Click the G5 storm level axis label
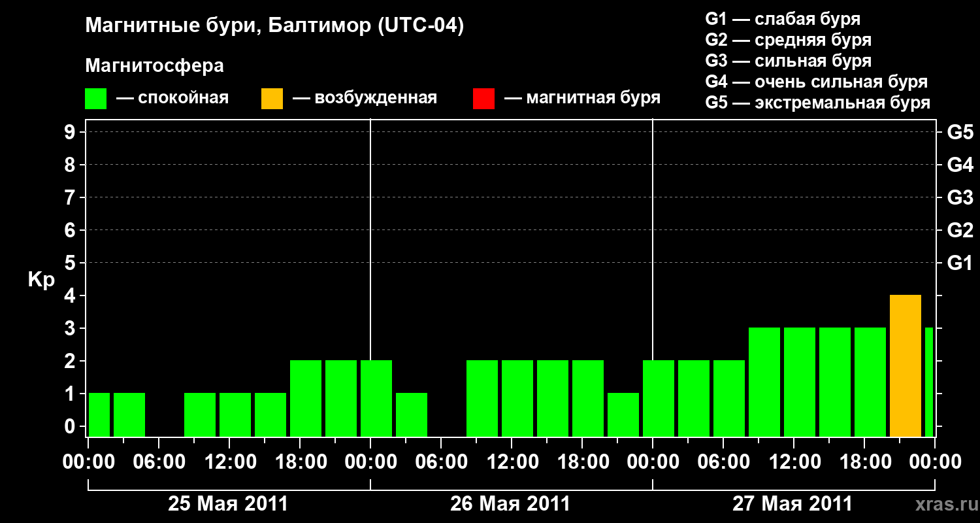The height and width of the screenshot is (523, 980). click(x=960, y=133)
